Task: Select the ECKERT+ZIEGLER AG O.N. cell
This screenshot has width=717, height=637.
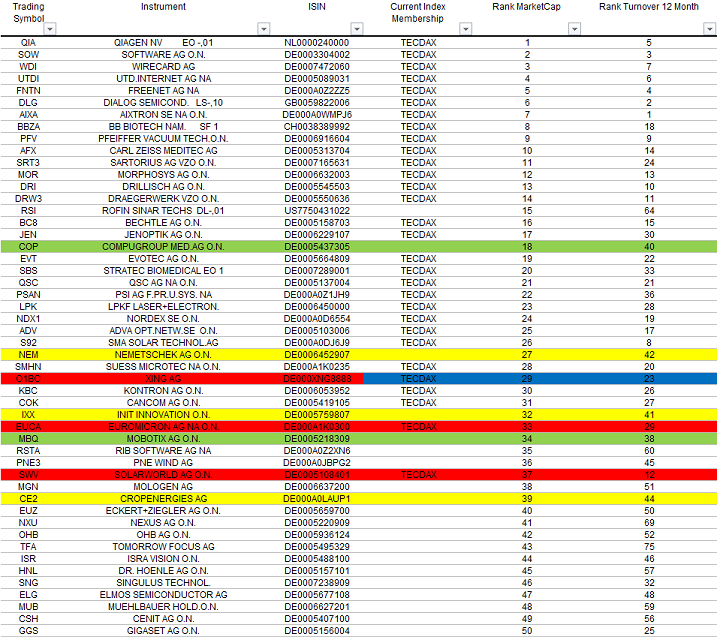Action: (163, 511)
